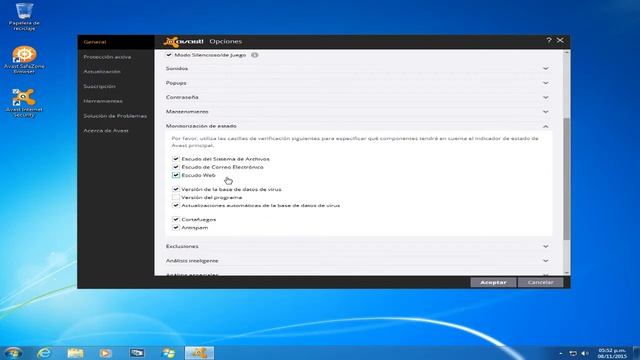
Task: Toggle Modo Silencioso/de Juego checkbox
Action: [x=169, y=55]
